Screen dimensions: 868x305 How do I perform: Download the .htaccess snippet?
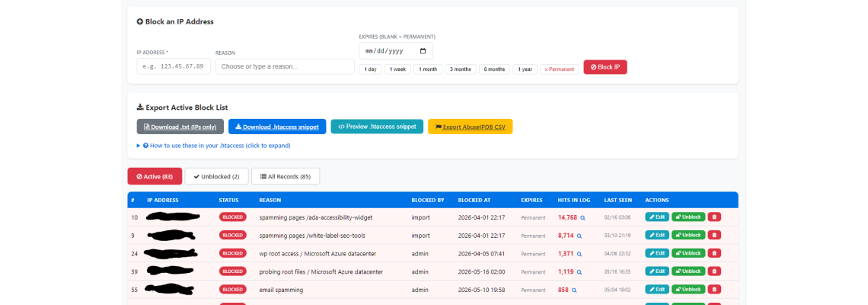click(x=277, y=127)
